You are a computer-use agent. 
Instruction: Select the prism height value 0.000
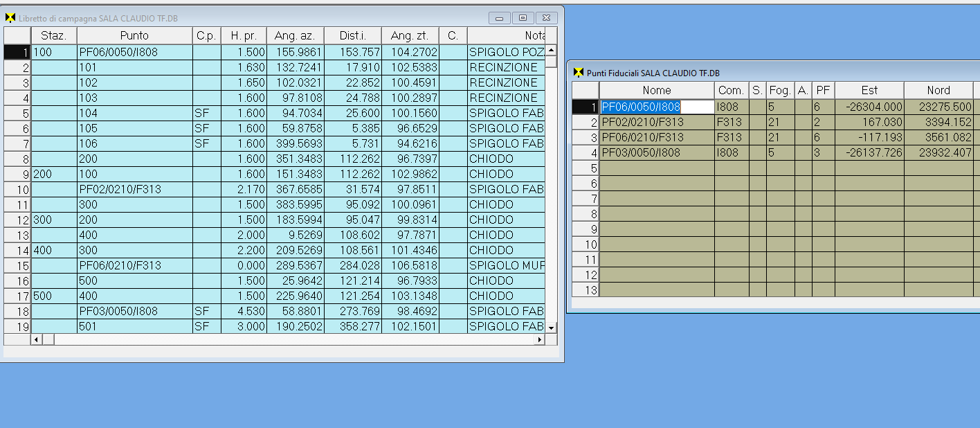tap(244, 265)
